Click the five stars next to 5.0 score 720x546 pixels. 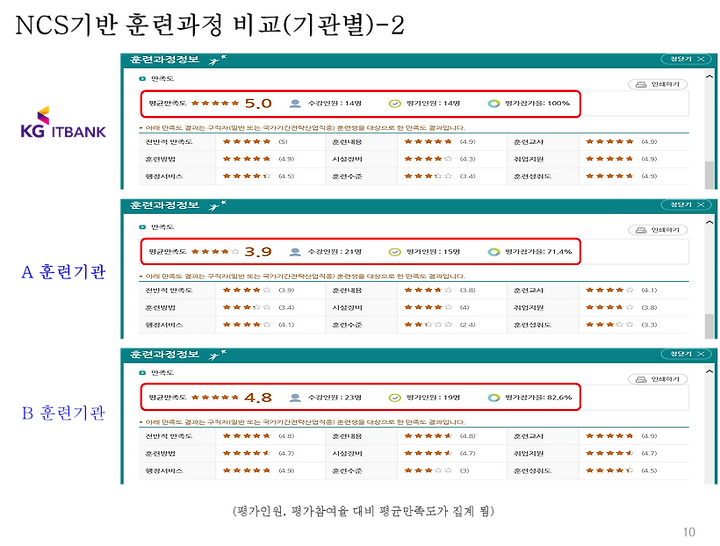pyautogui.click(x=215, y=103)
